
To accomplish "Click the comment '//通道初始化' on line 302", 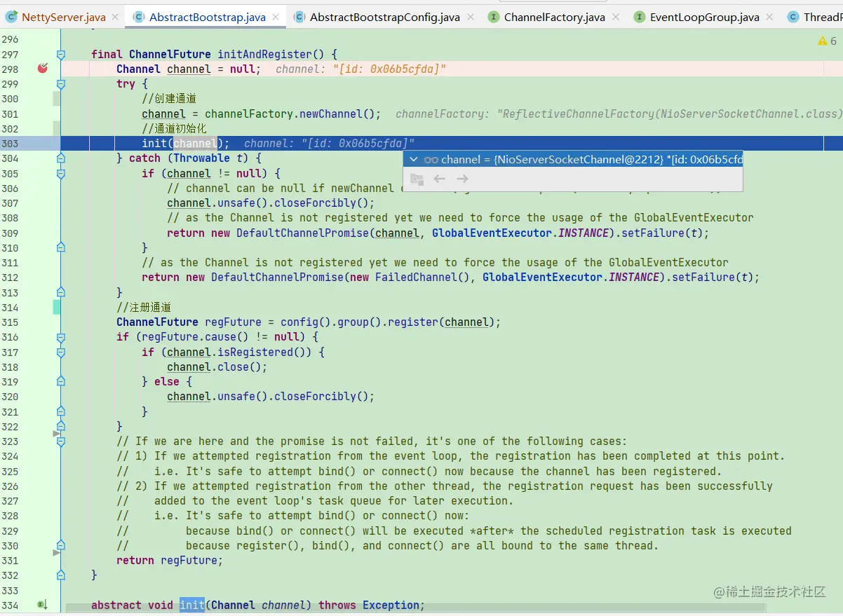I will tap(175, 129).
